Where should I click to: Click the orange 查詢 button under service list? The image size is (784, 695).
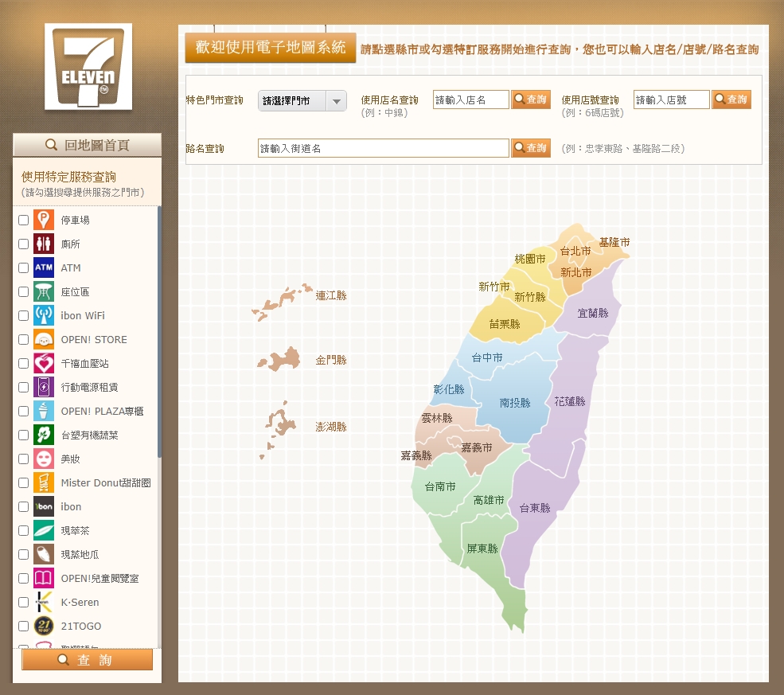[88, 660]
